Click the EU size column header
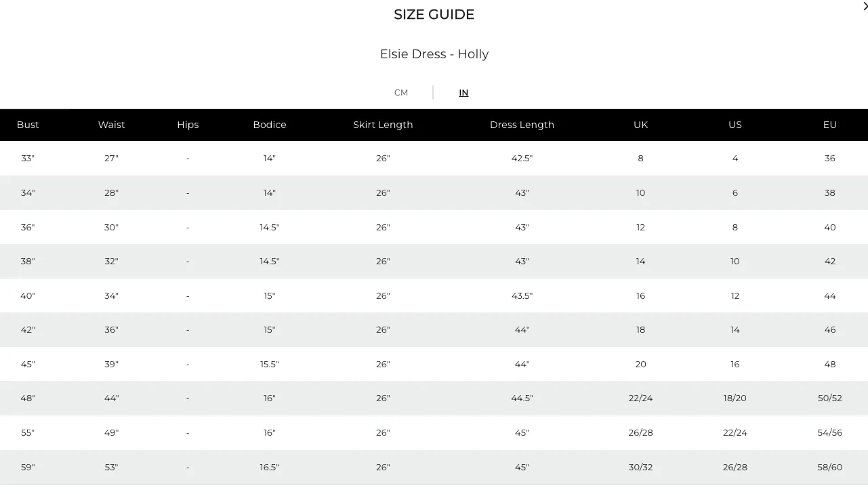This screenshot has width=868, height=494. coord(830,125)
